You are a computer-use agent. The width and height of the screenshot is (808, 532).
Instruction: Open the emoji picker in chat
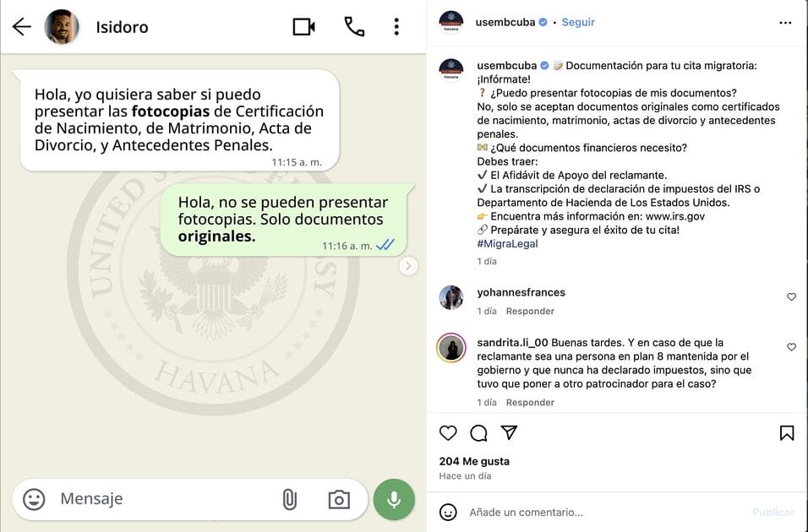[x=34, y=499]
